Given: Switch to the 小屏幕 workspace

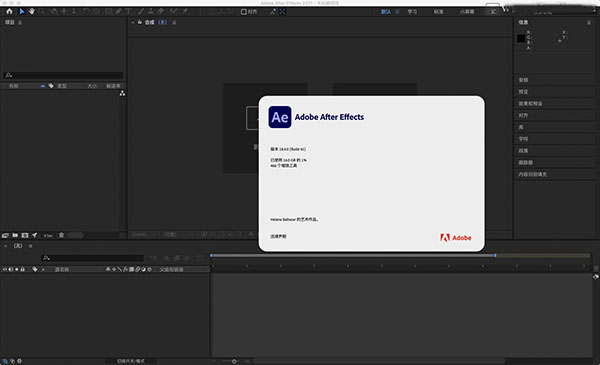Looking at the screenshot, I should pos(467,12).
